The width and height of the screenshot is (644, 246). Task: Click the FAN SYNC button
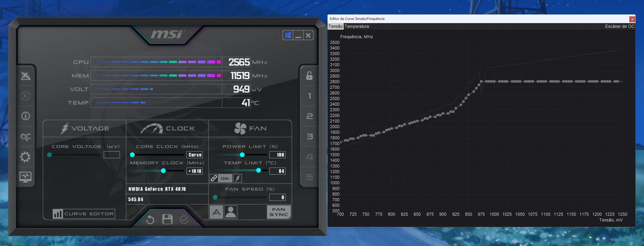click(x=279, y=212)
